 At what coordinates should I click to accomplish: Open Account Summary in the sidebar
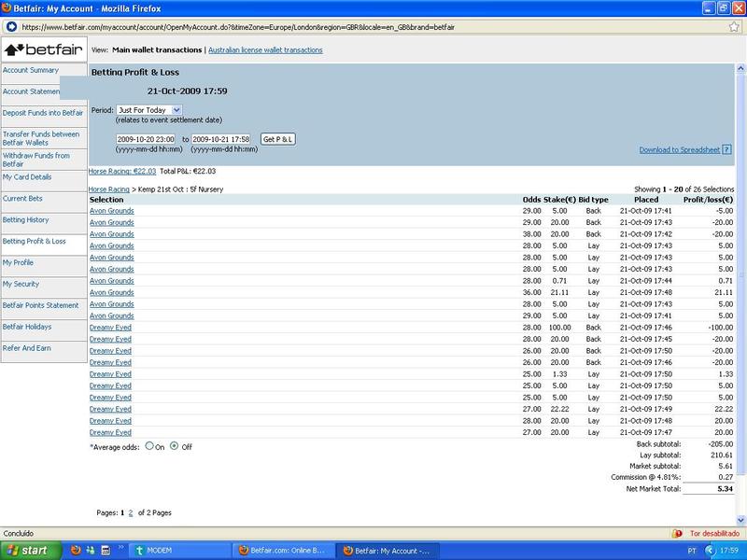pos(31,70)
